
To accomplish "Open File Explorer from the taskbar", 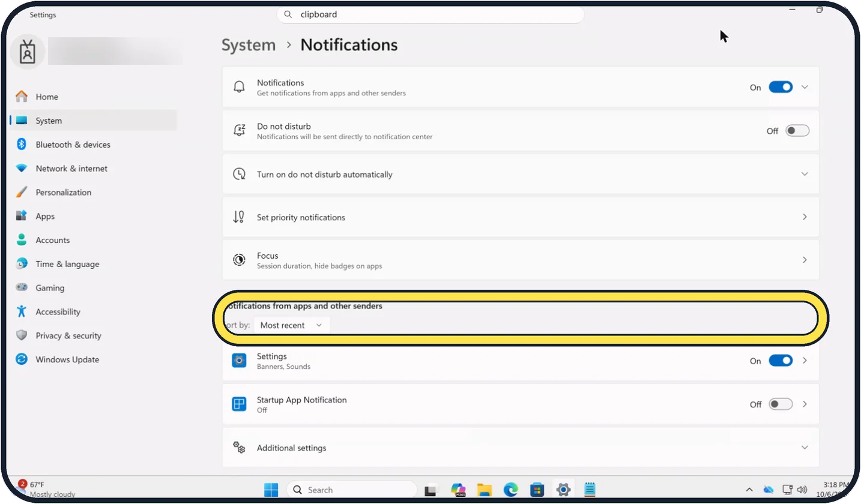I will (x=485, y=490).
